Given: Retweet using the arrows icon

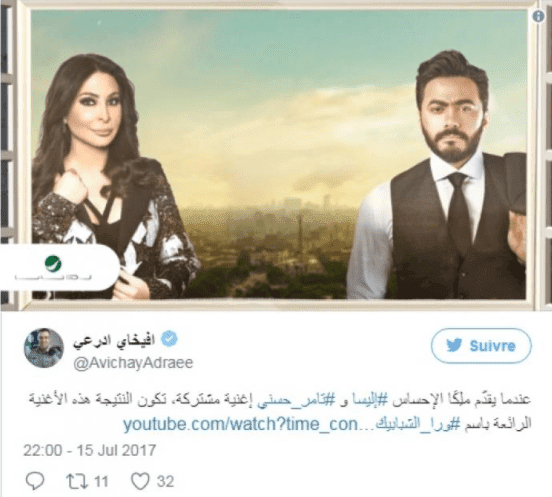Looking at the screenshot, I should coord(77,481).
